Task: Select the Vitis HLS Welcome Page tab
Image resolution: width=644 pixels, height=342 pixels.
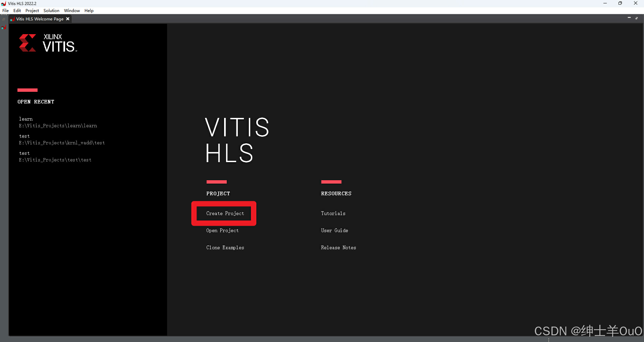Action: click(40, 19)
